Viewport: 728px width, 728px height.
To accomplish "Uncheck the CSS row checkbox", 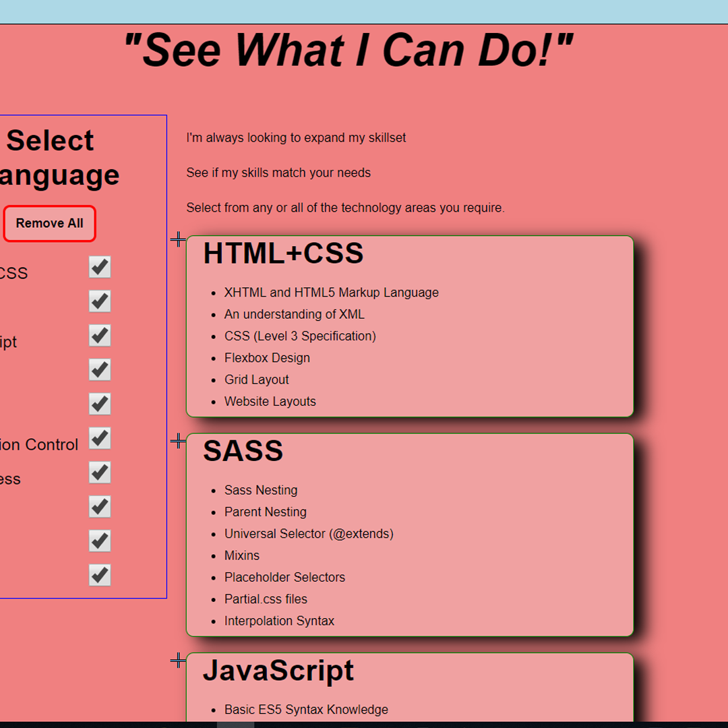I will pos(100,267).
